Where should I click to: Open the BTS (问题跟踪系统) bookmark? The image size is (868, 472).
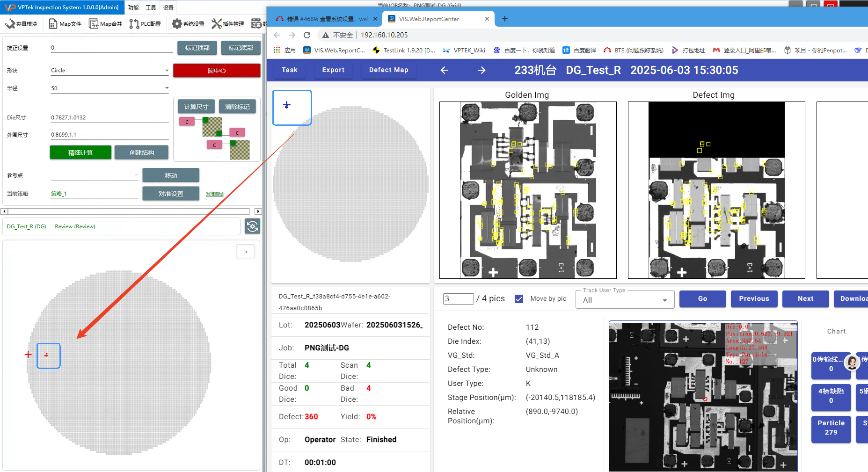(x=634, y=50)
